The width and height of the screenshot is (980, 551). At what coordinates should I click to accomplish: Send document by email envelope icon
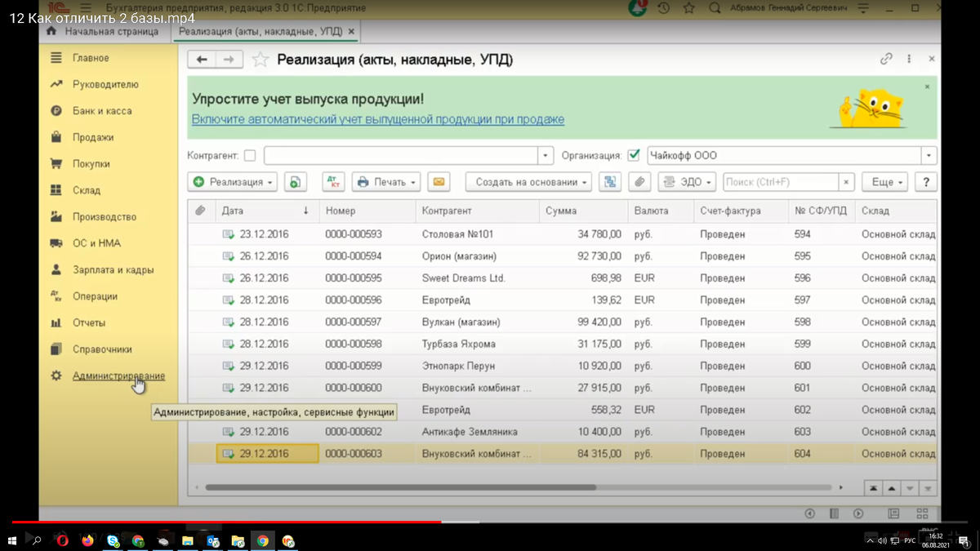(x=439, y=182)
